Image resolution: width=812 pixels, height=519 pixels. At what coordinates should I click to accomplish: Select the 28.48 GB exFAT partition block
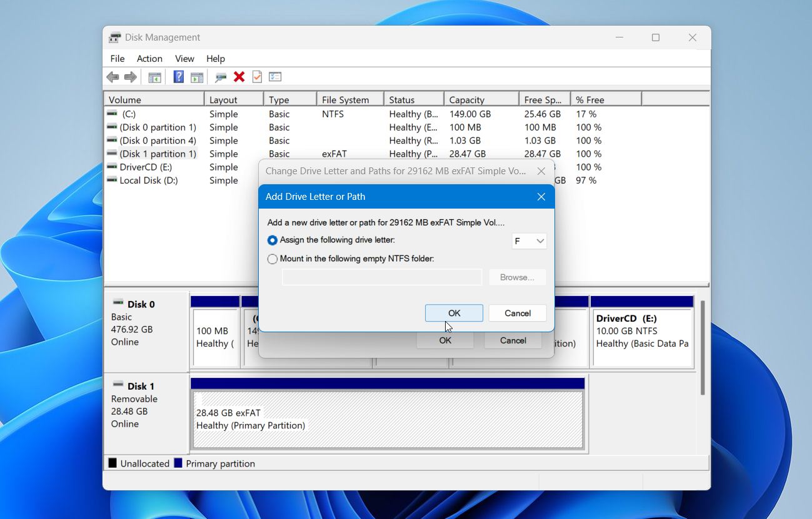pos(388,419)
